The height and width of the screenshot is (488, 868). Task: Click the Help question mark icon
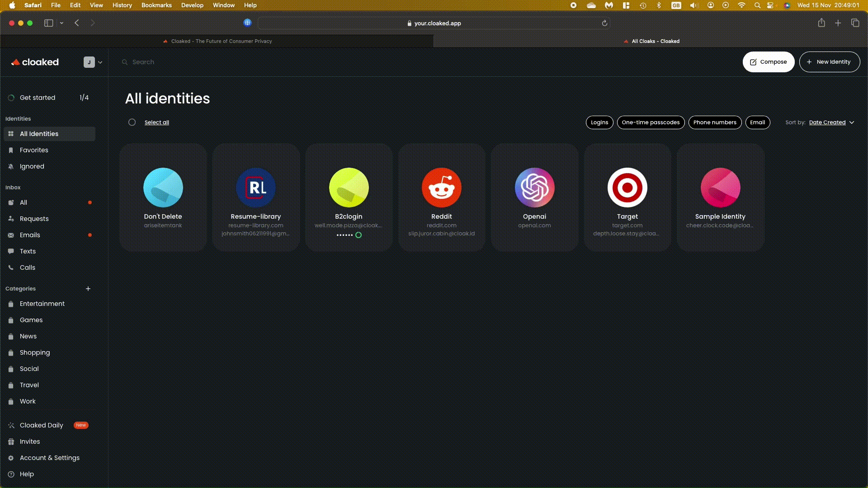pyautogui.click(x=11, y=474)
